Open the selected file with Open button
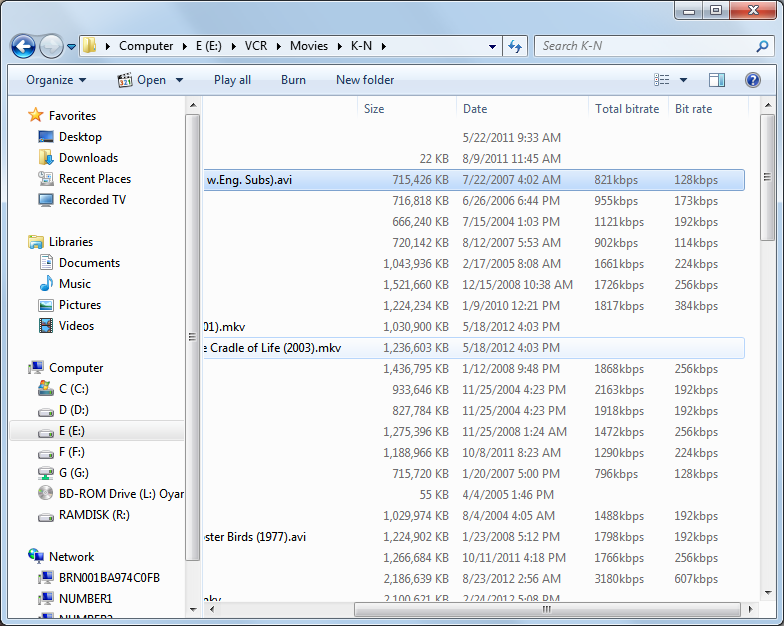Screen dimensions: 784x626 (x=142, y=80)
